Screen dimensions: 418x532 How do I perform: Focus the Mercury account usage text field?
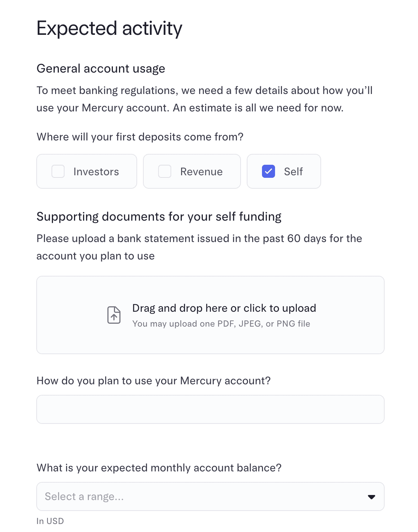(x=210, y=409)
